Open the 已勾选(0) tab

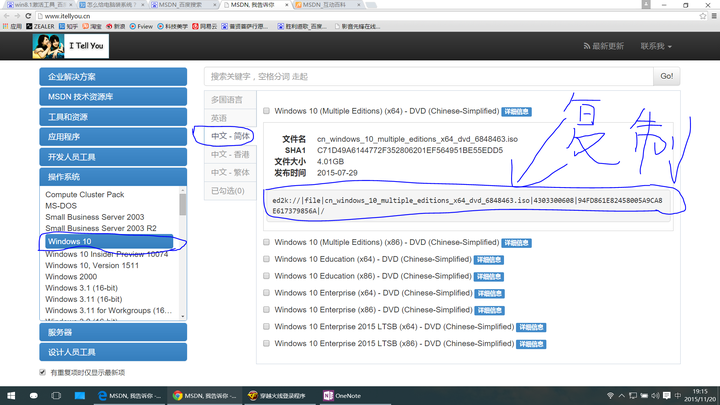coord(230,191)
